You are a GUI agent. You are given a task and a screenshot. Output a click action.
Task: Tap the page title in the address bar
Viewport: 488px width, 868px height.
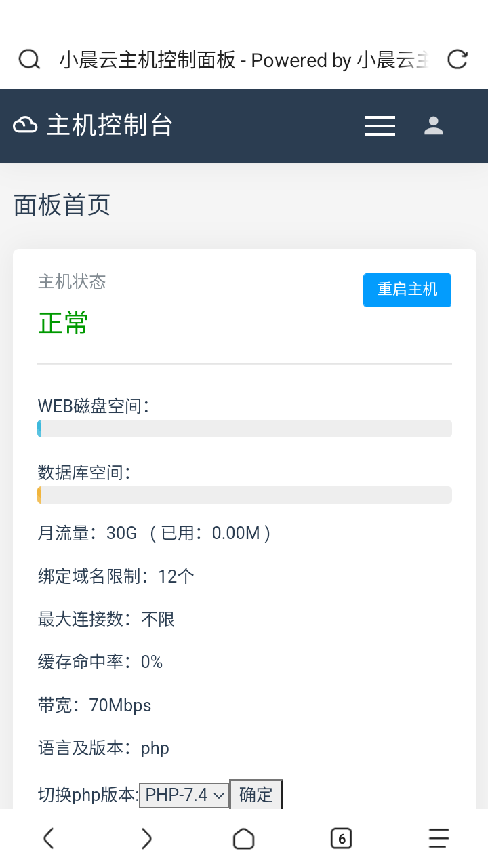coord(244,60)
